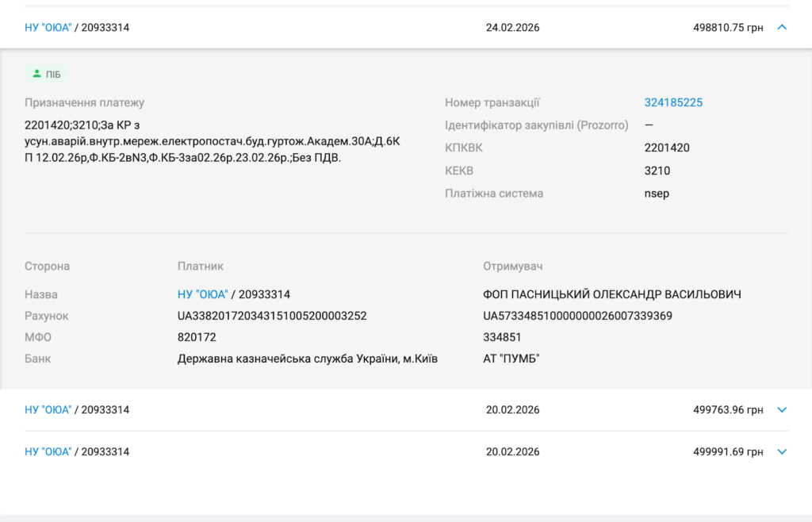This screenshot has height=522, width=812.
Task: Click the payment purpose description text
Action: coord(213,141)
